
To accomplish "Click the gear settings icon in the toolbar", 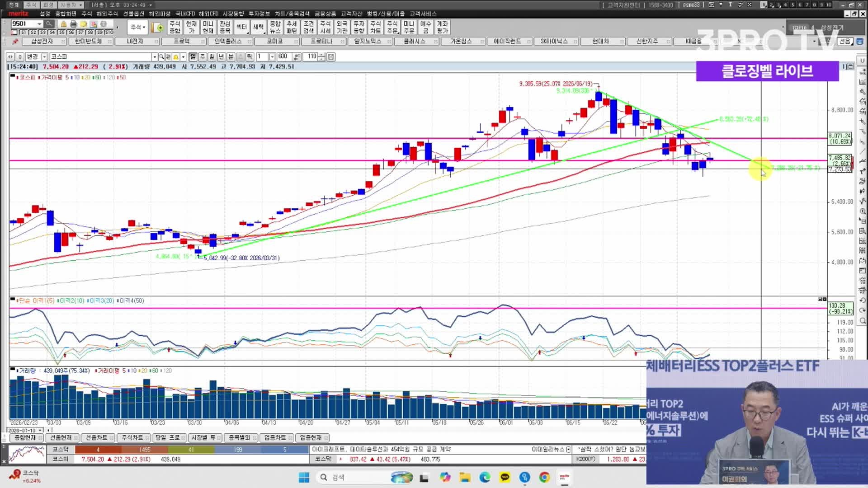I will pyautogui.click(x=104, y=24).
